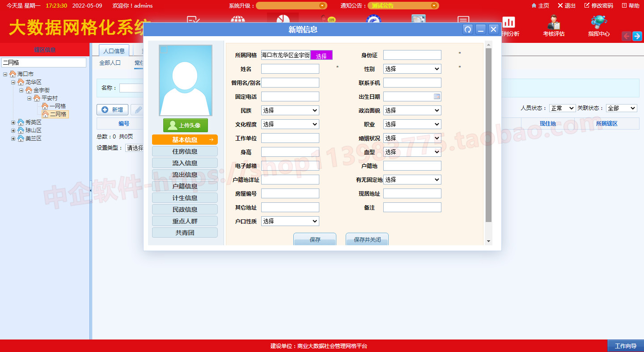Open the 指挥中心 globe icon
Screen dimensions: 644x352
(598, 23)
